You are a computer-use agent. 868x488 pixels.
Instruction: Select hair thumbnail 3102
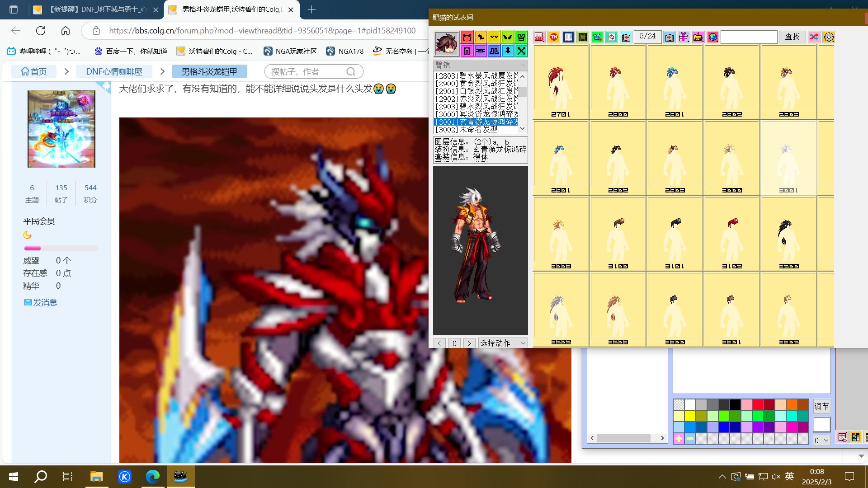[731, 234]
